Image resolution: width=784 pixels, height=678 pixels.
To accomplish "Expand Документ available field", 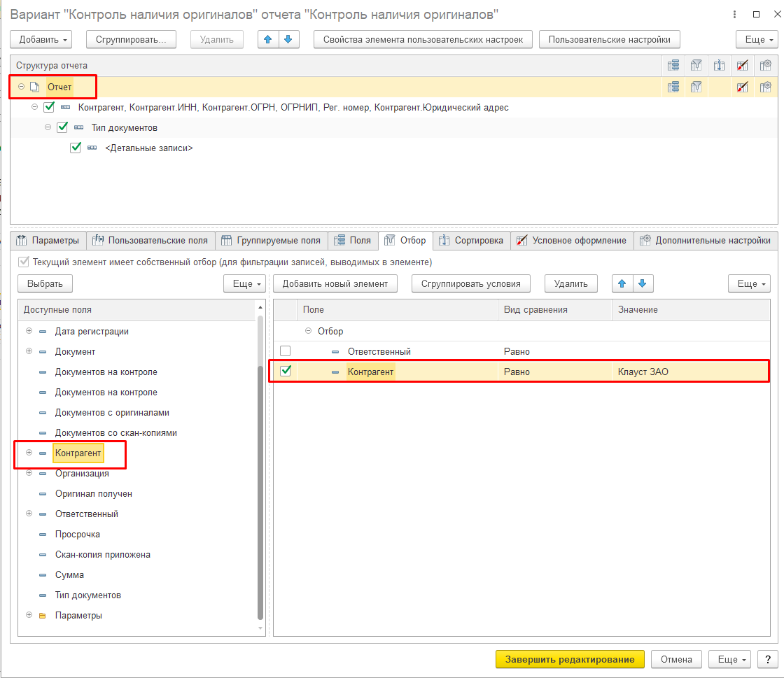I will pos(29,351).
